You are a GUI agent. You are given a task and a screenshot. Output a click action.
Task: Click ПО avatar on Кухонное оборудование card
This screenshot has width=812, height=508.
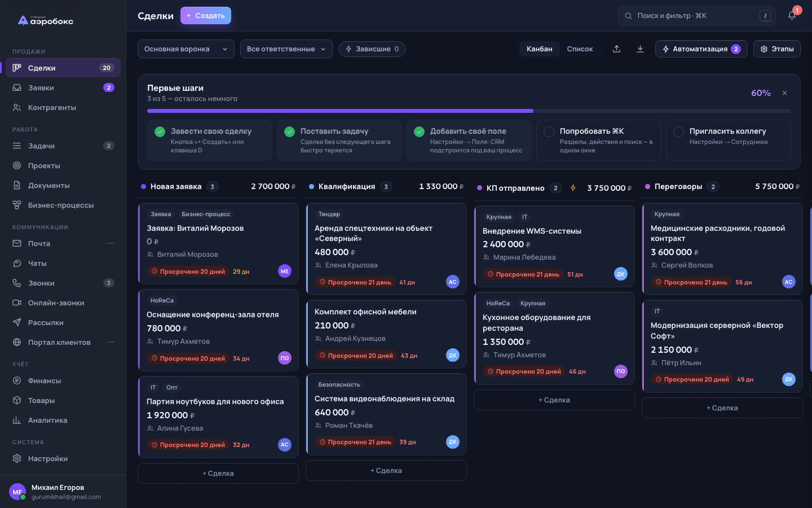(621, 371)
